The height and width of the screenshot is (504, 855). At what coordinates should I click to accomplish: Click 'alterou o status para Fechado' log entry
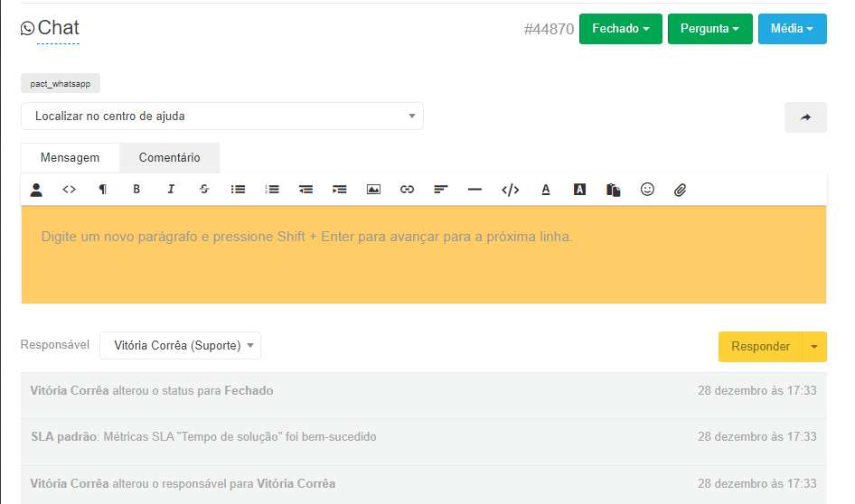click(x=424, y=396)
